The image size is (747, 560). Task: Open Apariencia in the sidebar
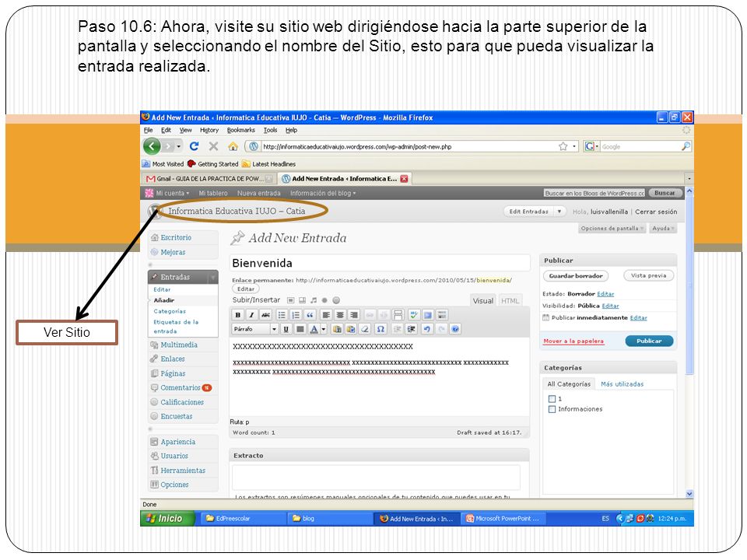[x=177, y=442]
